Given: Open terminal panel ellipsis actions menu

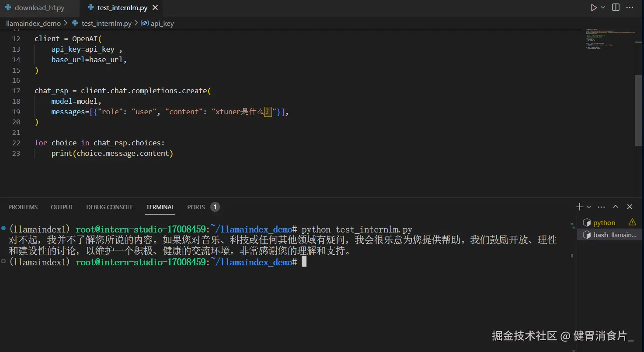Looking at the screenshot, I should coord(601,207).
